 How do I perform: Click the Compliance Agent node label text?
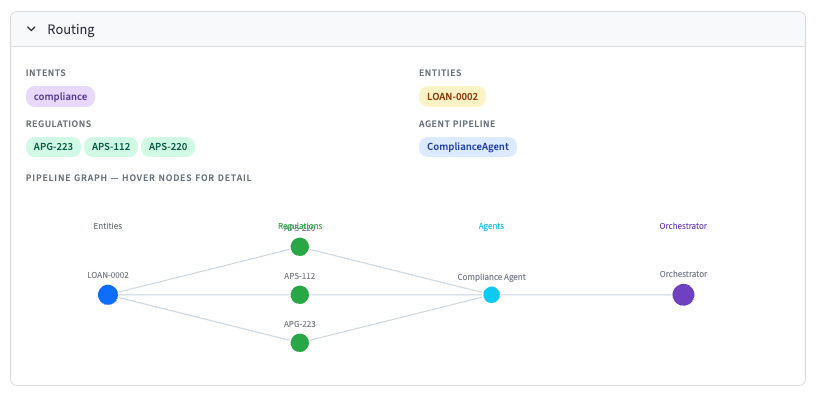pyautogui.click(x=492, y=277)
